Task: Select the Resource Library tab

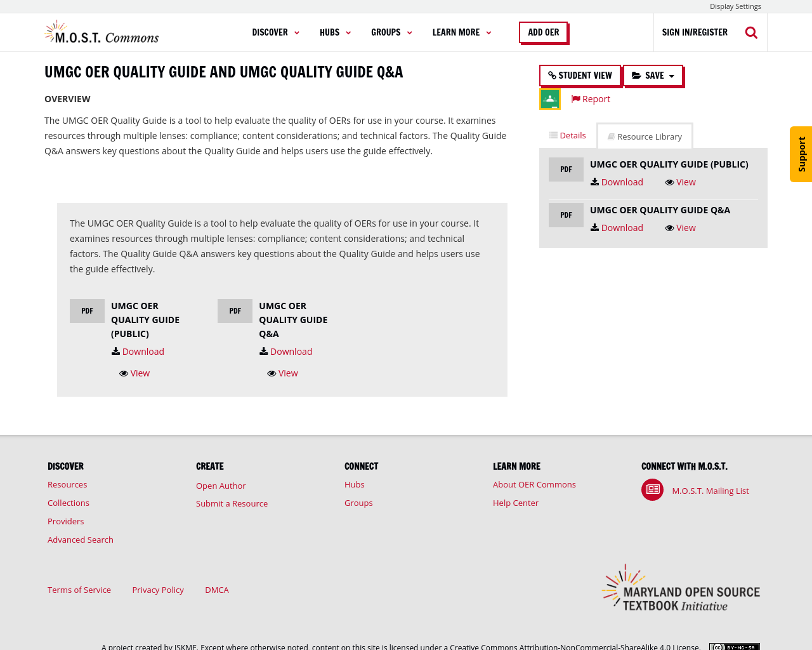Action: coord(644,135)
